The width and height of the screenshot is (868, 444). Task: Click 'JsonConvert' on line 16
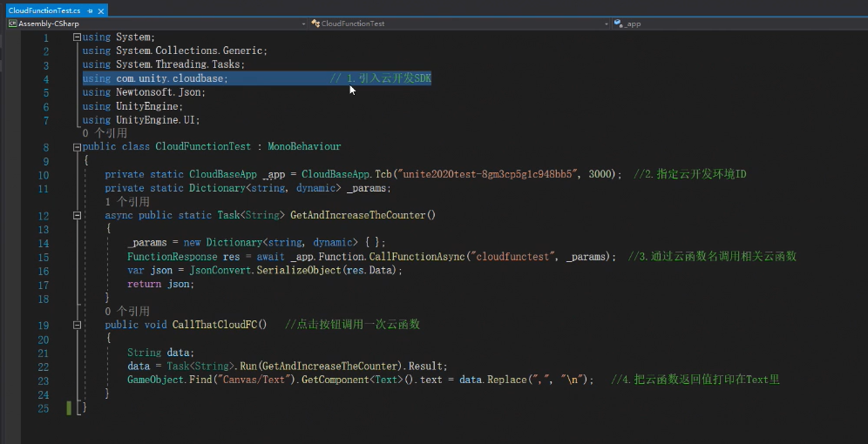click(220, 271)
